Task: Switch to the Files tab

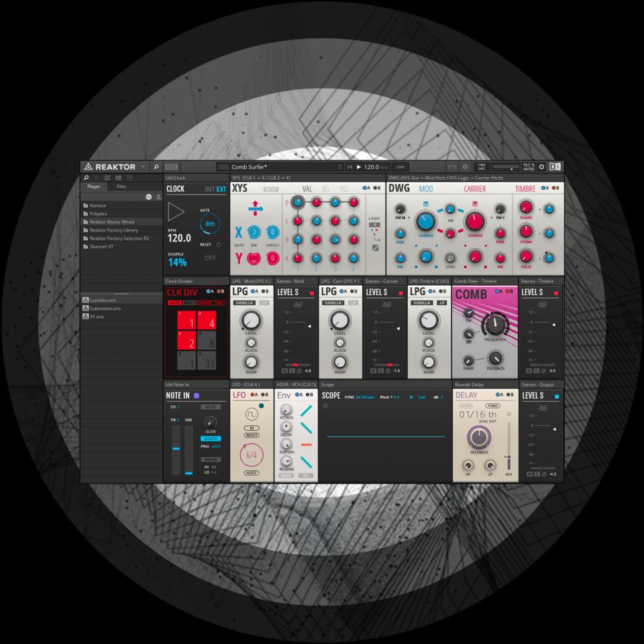Action: 121,186
